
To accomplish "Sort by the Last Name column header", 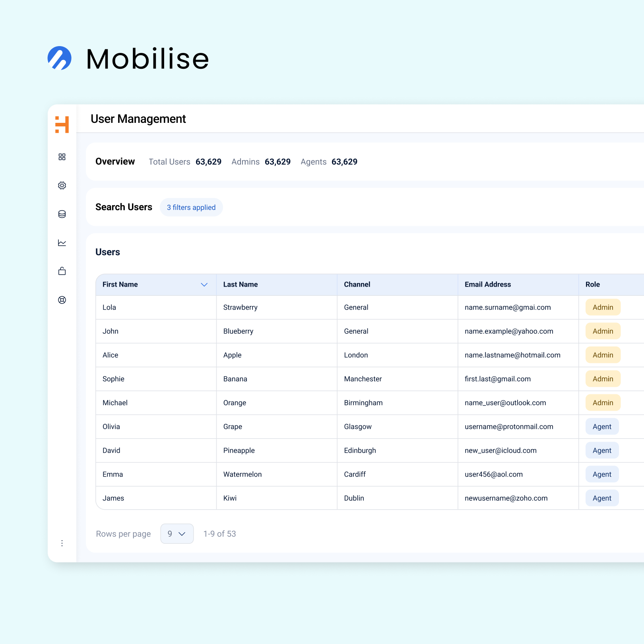I will point(241,285).
